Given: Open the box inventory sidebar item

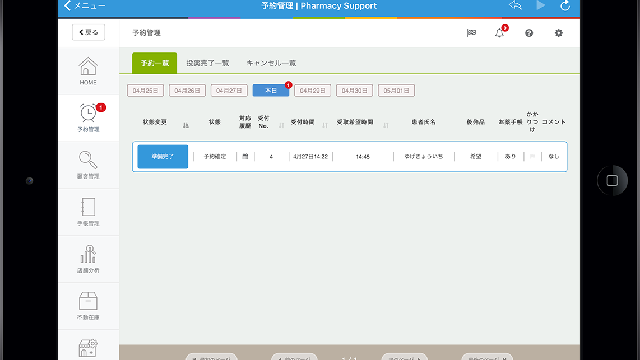Looking at the screenshot, I should [88, 306].
